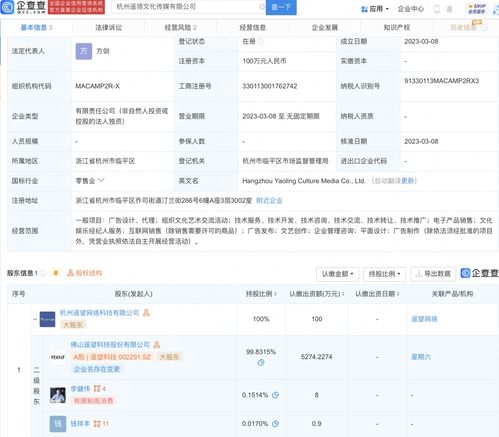Screen dimensions: 499x437
Task: Switch to the 知识产权 tab
Action: tap(397, 28)
